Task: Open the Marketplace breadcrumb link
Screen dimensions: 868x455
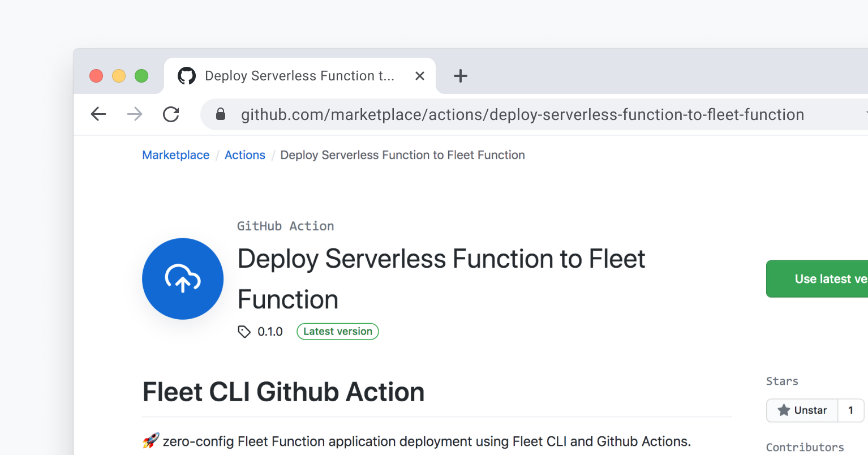Action: (x=175, y=154)
